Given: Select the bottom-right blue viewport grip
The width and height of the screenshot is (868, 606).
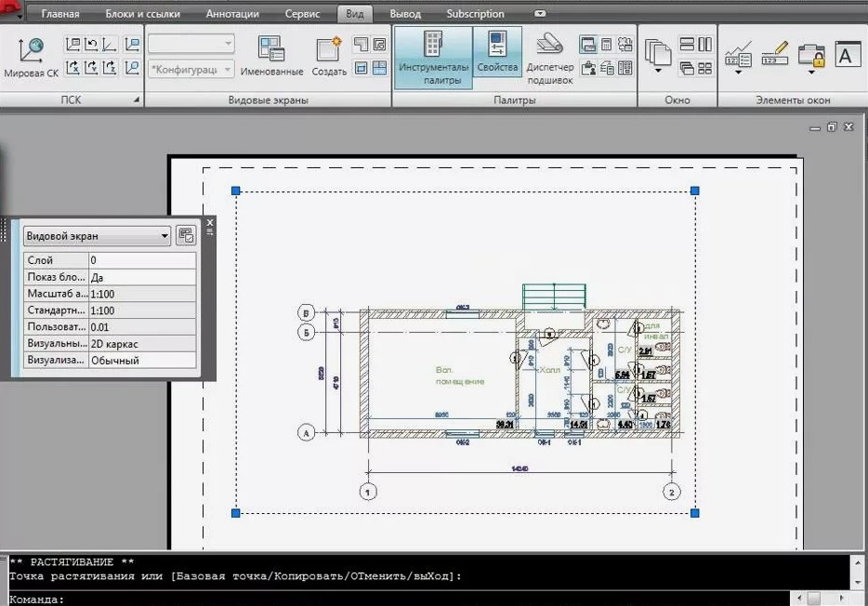Looking at the screenshot, I should tap(695, 513).
